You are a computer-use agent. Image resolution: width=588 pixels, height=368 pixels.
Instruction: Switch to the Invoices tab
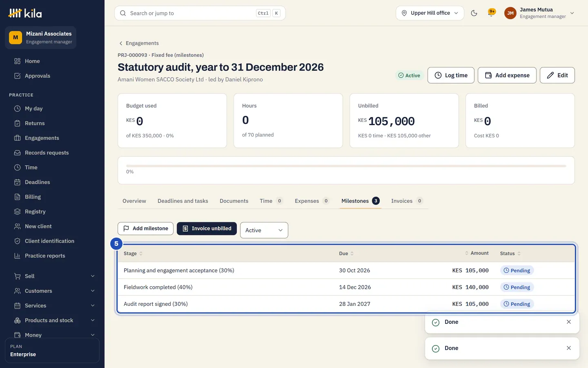coord(407,201)
